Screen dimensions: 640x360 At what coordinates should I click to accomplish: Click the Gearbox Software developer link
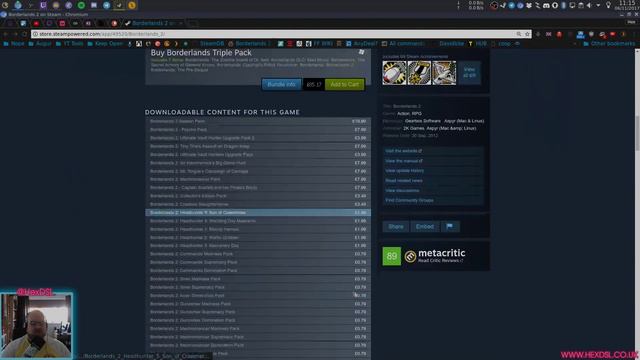pyautogui.click(x=422, y=121)
